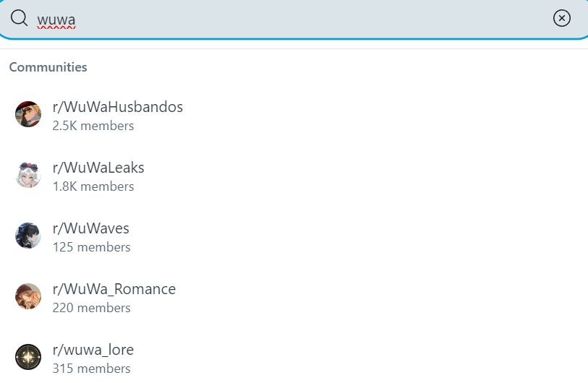Viewport: 588px width, 383px height.
Task: Open the r/WuWaHusbandos avatar icon
Action: [x=28, y=114]
